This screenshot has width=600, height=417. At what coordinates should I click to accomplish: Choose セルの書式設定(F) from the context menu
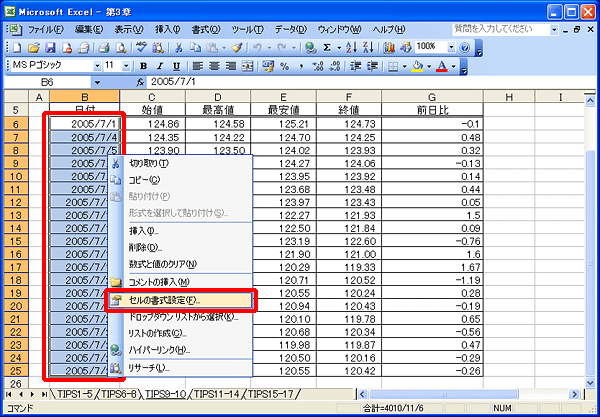click(179, 301)
